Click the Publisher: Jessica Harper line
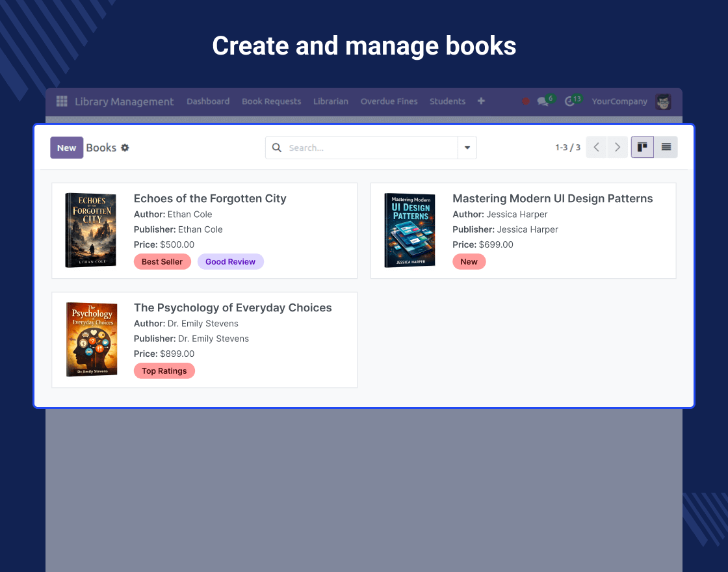Viewport: 728px width, 572px height. pyautogui.click(x=505, y=229)
